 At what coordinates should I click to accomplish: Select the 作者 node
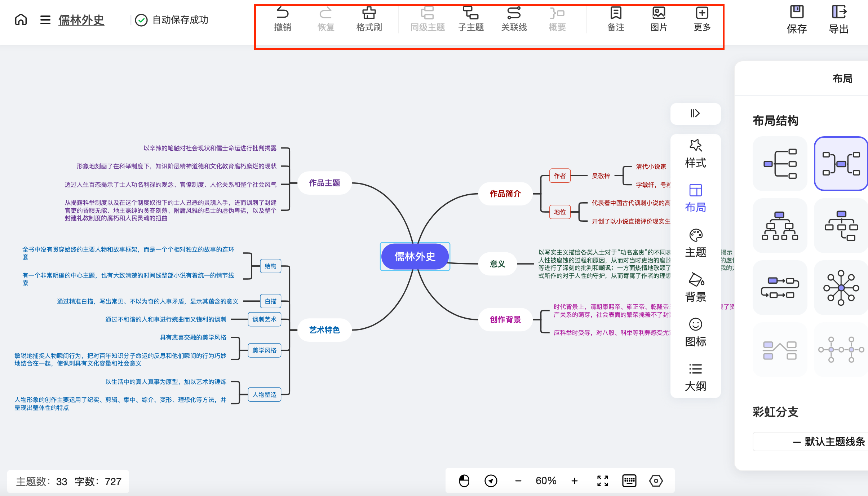[560, 176]
